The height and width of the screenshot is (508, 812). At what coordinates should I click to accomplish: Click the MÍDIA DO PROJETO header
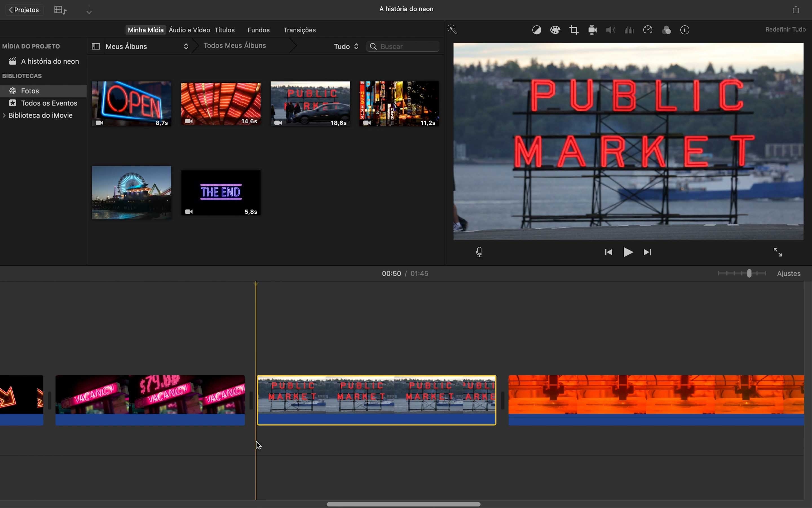pos(31,46)
